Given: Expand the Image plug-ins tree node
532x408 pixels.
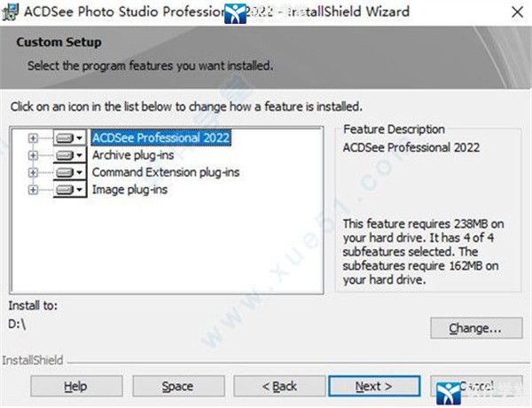Looking at the screenshot, I should 33,190.
